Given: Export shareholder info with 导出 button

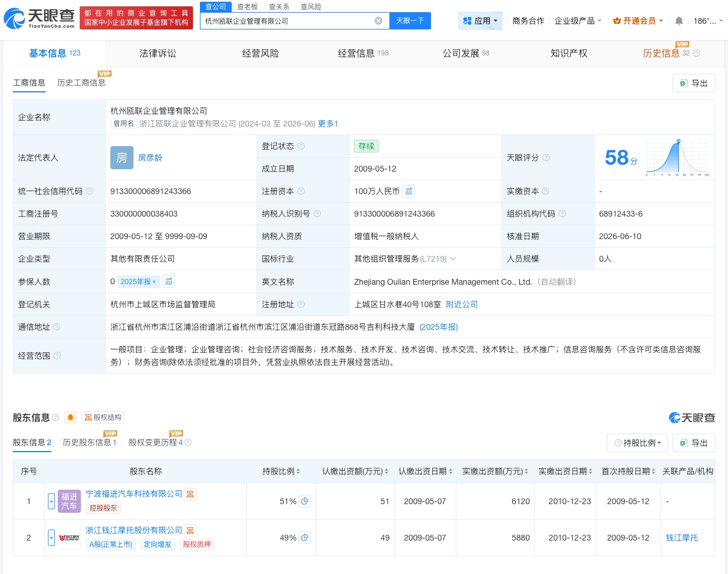Looking at the screenshot, I should click(x=694, y=443).
